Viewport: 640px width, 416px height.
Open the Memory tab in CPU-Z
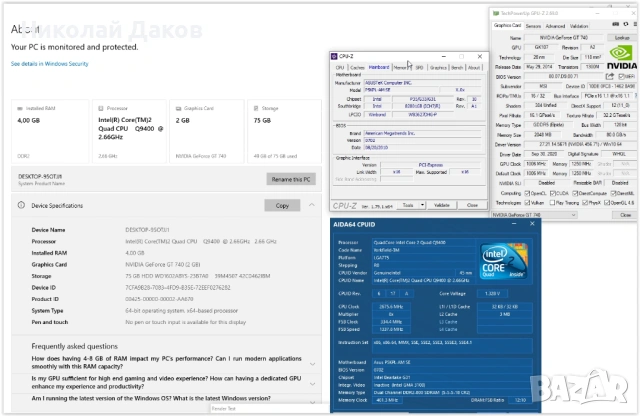coord(402,67)
